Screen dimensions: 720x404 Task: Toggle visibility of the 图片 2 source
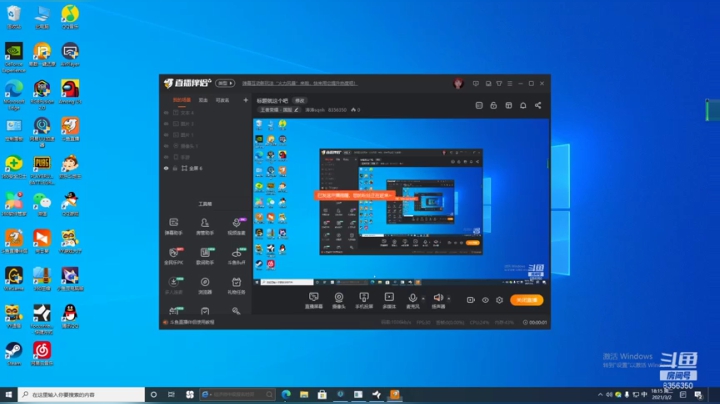pos(166,124)
